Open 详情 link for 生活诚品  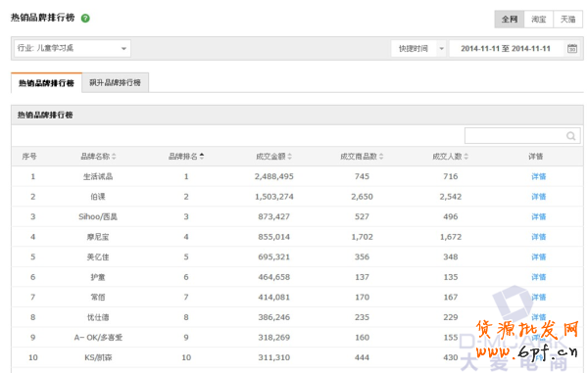coord(538,177)
